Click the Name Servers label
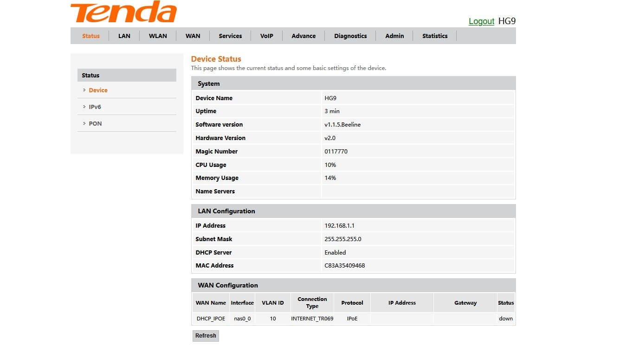Screen dimensions: 626x364 pos(215,192)
